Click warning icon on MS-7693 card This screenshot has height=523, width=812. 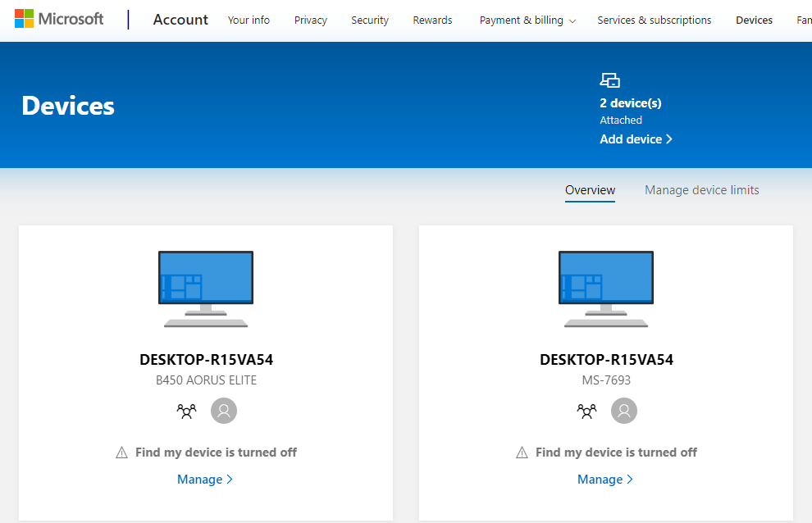coord(522,453)
